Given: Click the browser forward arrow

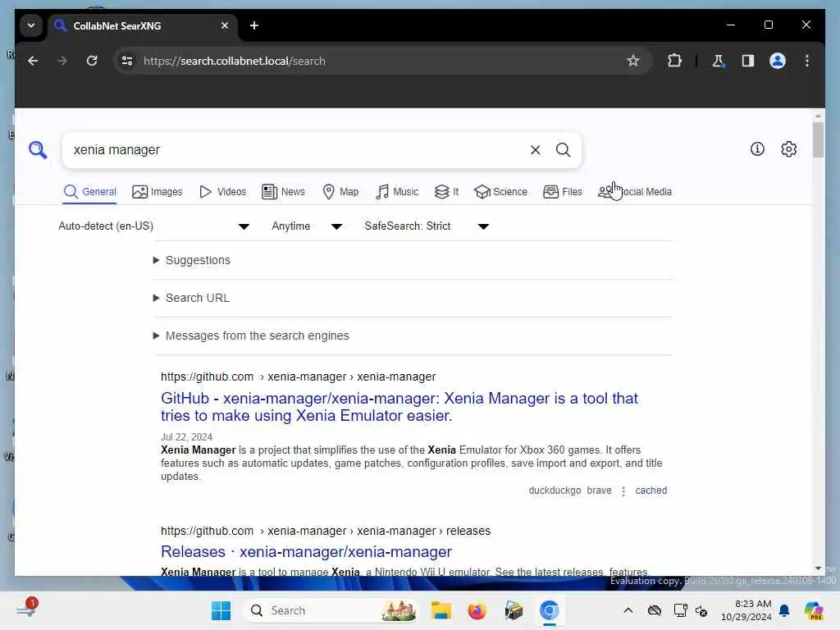Looking at the screenshot, I should pos(62,61).
